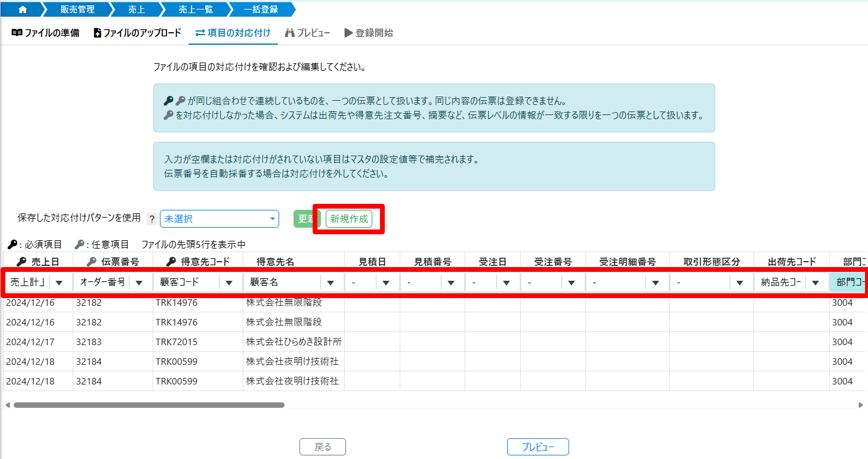Viewport: 868px width, 459px height.
Task: Click the upload icon for ファイルのアップロード
Action: click(97, 33)
